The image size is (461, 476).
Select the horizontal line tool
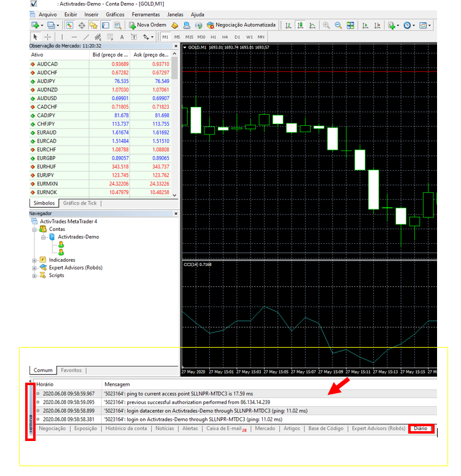point(74,37)
